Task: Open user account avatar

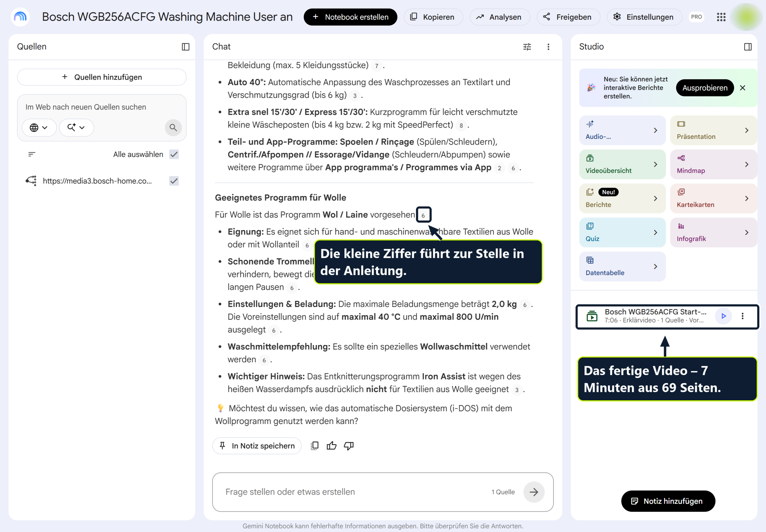Action: tap(747, 17)
